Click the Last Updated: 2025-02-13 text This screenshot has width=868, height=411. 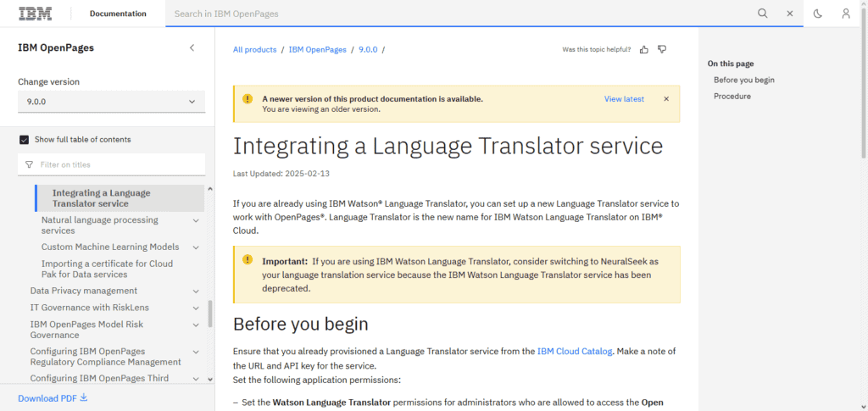281,173
